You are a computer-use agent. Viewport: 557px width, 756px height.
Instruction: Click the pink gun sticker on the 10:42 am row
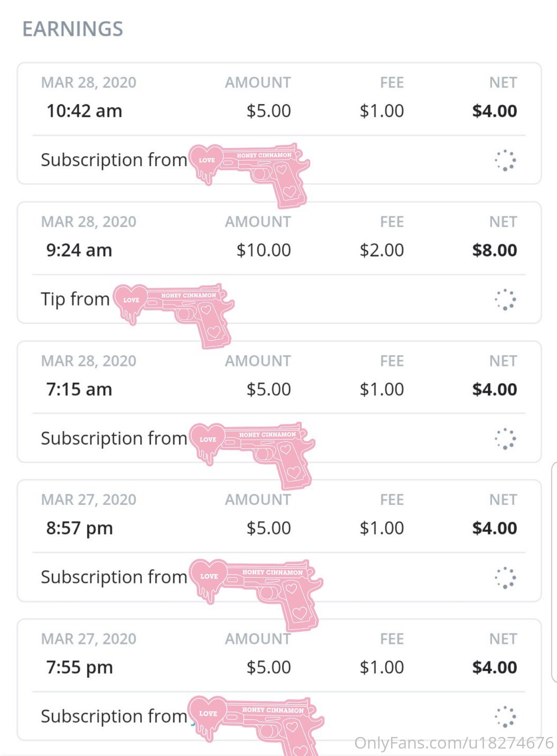(x=249, y=174)
